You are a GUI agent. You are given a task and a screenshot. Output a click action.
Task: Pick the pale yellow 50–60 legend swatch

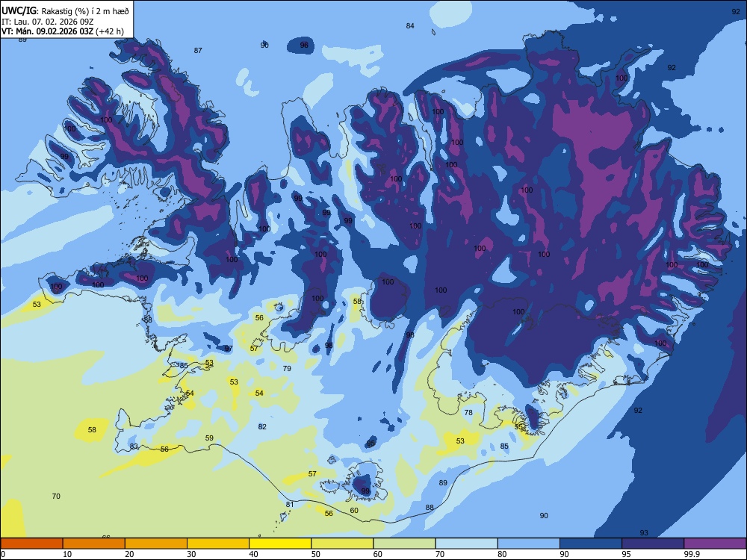[343, 544]
